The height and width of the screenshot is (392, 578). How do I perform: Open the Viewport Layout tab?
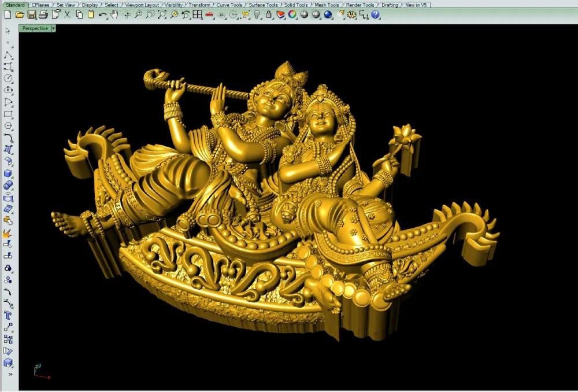(142, 5)
